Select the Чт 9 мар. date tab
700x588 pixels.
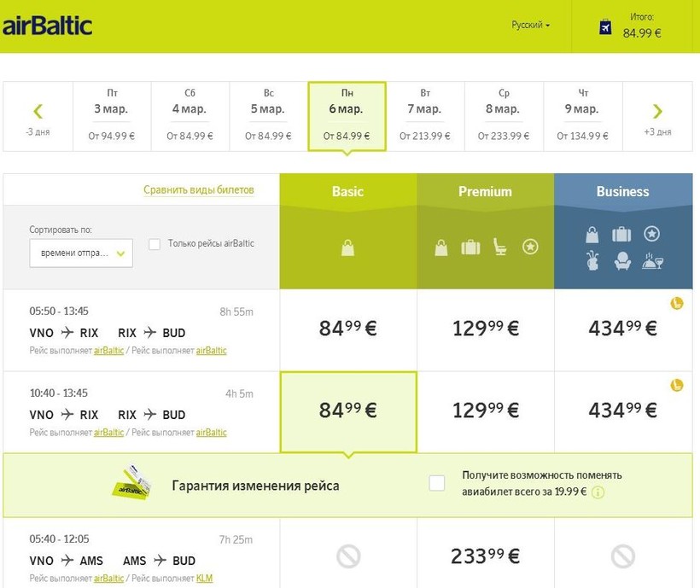[x=582, y=116]
